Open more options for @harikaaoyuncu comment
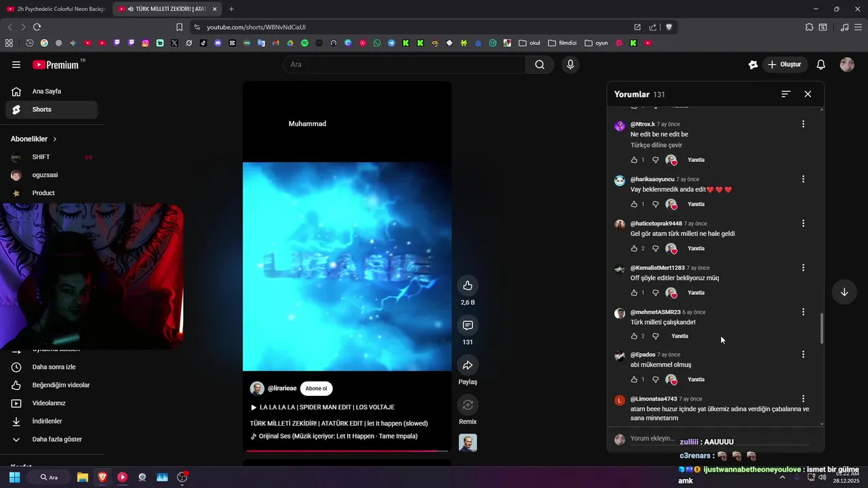 803,179
